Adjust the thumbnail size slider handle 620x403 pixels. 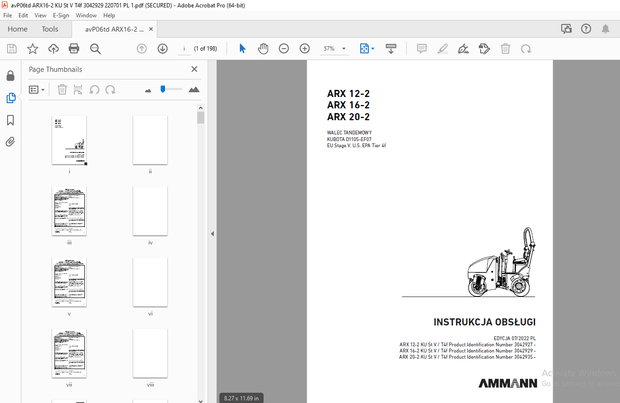[163, 89]
